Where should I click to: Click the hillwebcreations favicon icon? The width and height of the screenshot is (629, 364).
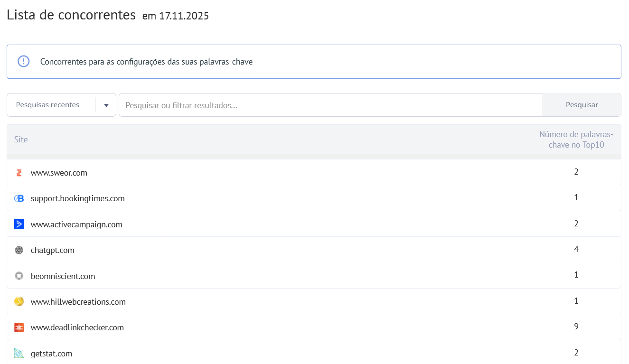[19, 302]
